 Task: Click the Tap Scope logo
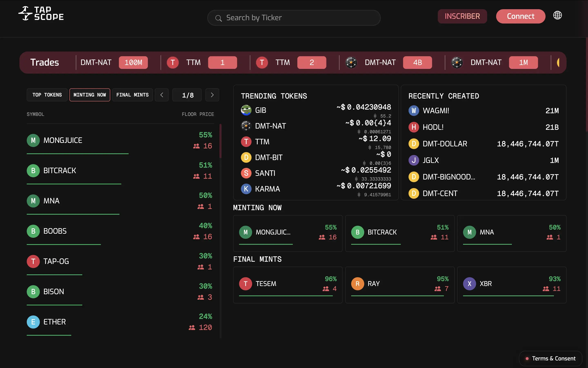click(x=41, y=13)
